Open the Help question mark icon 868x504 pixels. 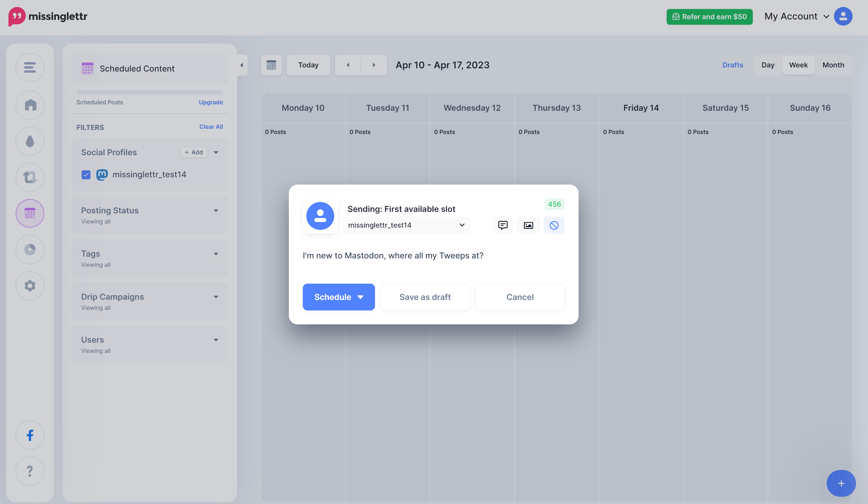[30, 471]
